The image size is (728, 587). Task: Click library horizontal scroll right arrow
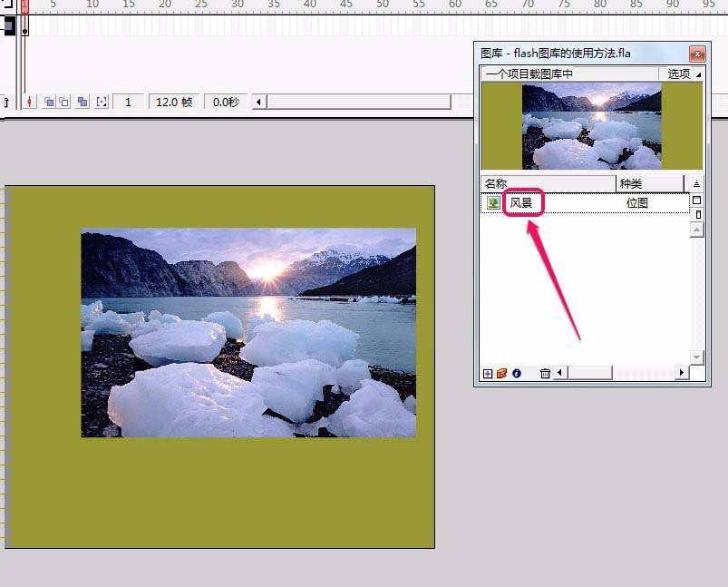coord(682,372)
